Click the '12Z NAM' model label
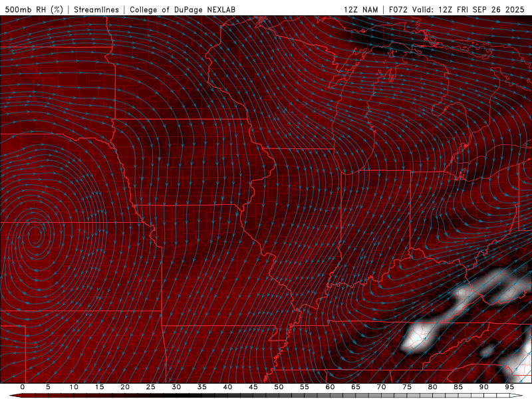The height and width of the screenshot is (399, 532). click(361, 9)
